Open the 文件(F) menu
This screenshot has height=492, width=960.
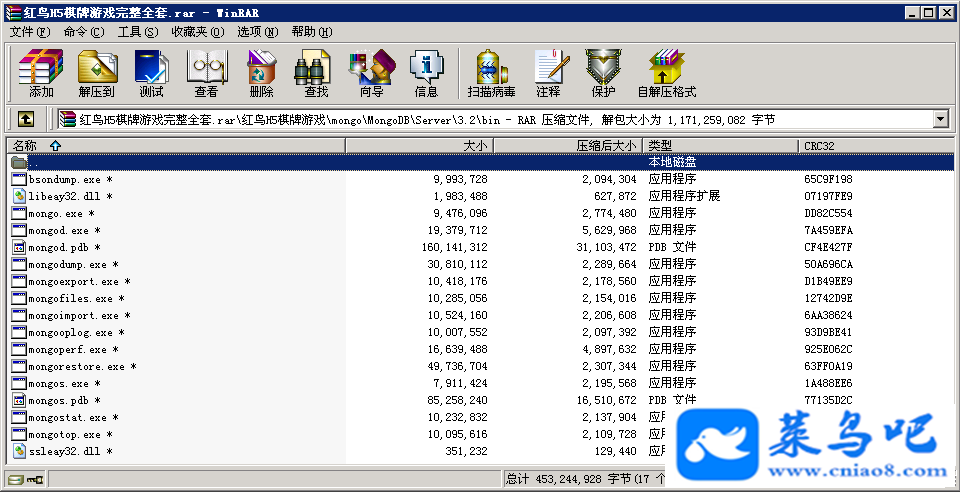click(30, 32)
